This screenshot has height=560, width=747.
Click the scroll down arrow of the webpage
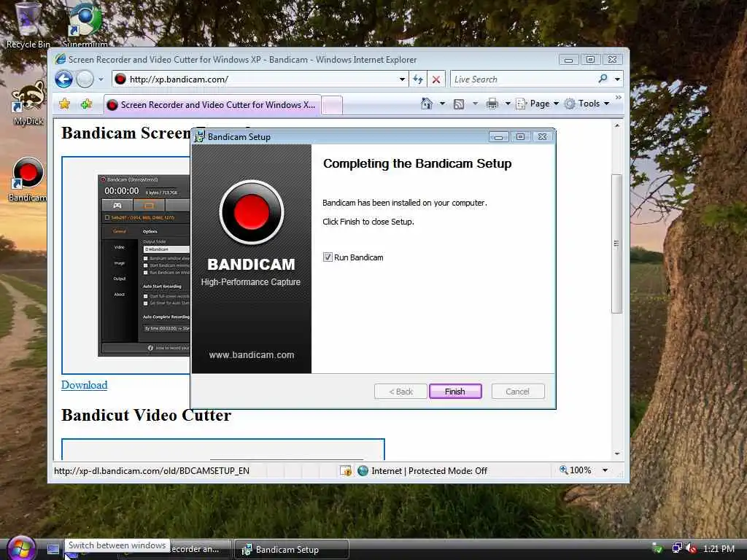pos(617,454)
